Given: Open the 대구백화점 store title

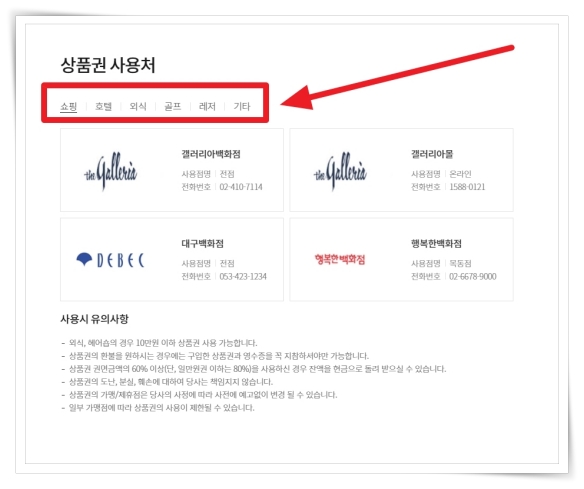Looking at the screenshot, I should tap(202, 244).
